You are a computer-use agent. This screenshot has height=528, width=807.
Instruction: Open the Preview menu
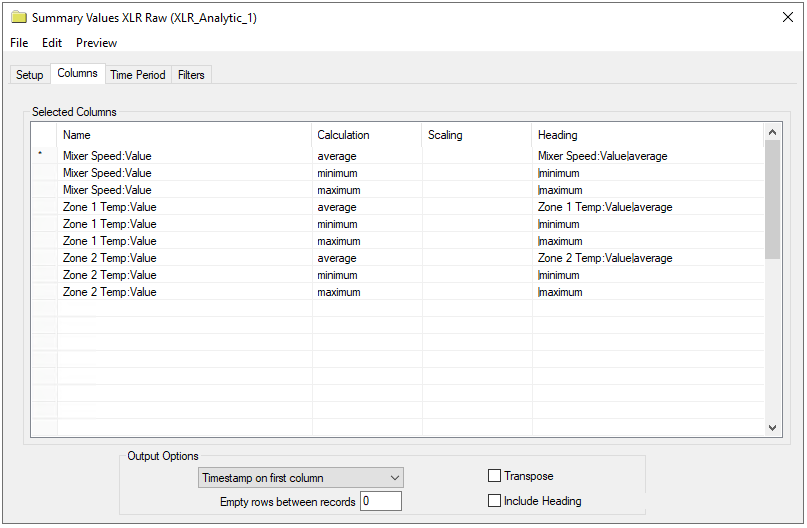tap(97, 43)
